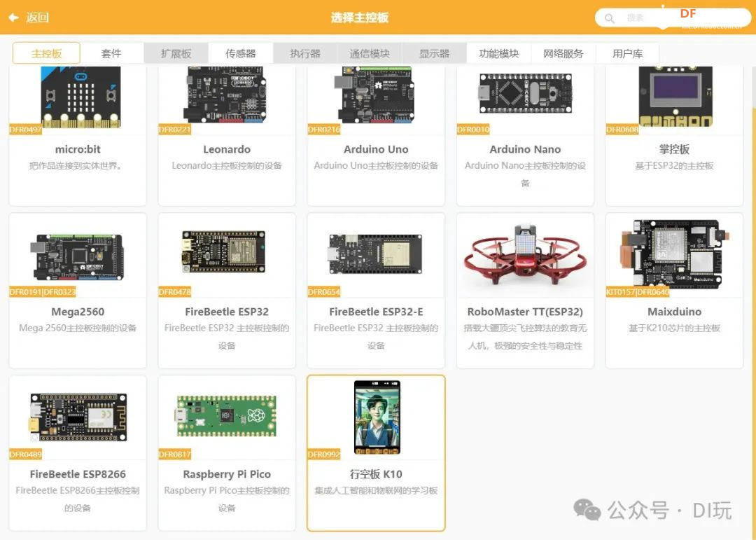Image resolution: width=756 pixels, height=540 pixels.
Task: Click description 基于K210芯片的主控板
Action: click(x=674, y=328)
